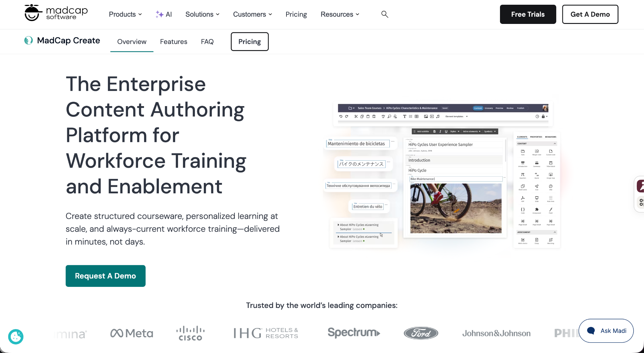Image resolution: width=644 pixels, height=353 pixels.
Task: Open the accessibility widget at the right edge
Action: [x=640, y=186]
